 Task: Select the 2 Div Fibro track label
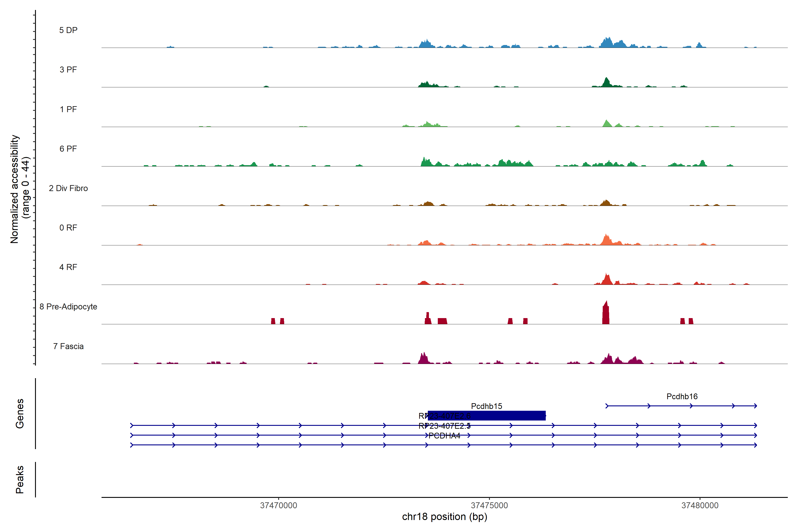[68, 188]
